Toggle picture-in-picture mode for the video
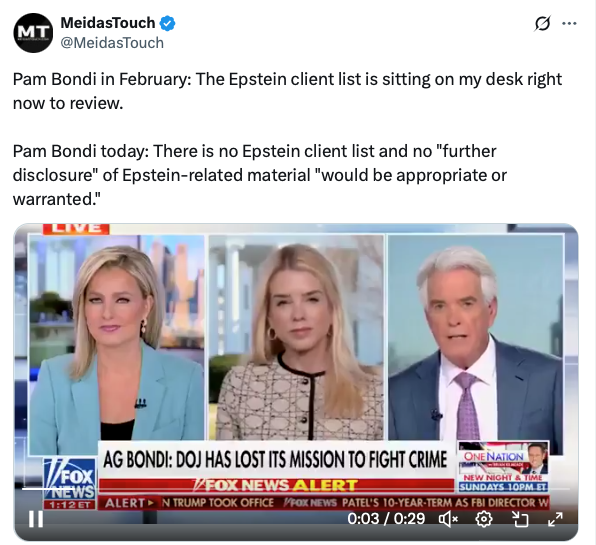Screen dimensions: 596x545 (x=520, y=519)
